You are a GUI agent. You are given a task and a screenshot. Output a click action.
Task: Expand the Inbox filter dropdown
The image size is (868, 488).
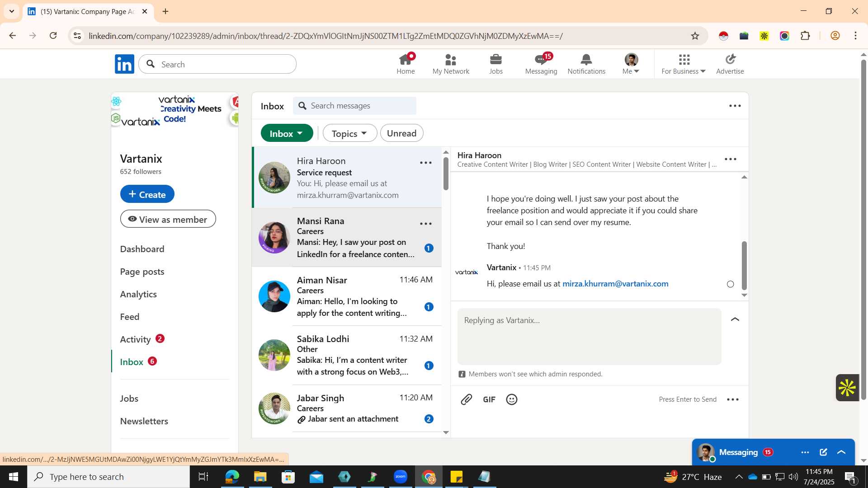[x=287, y=133]
